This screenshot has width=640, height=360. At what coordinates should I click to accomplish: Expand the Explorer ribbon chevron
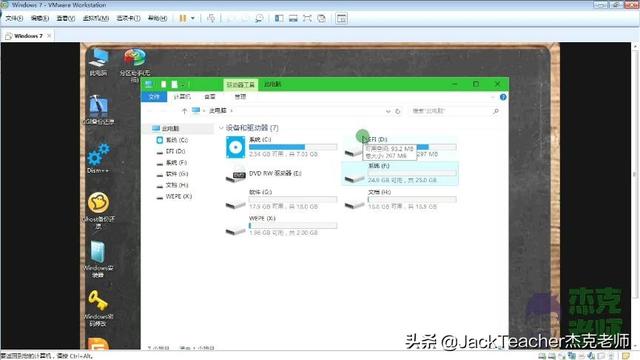(493, 97)
